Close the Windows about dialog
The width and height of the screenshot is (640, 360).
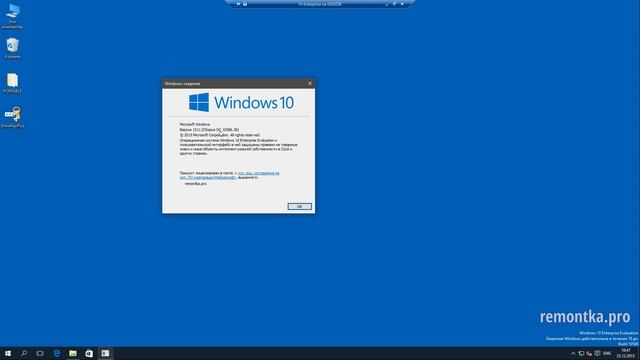(x=309, y=83)
